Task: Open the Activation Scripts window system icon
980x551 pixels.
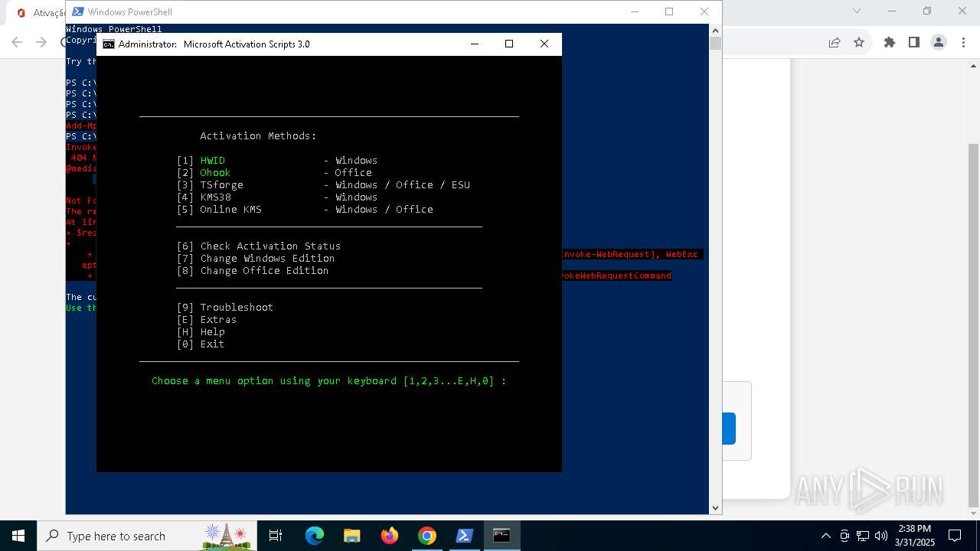Action: coord(109,44)
